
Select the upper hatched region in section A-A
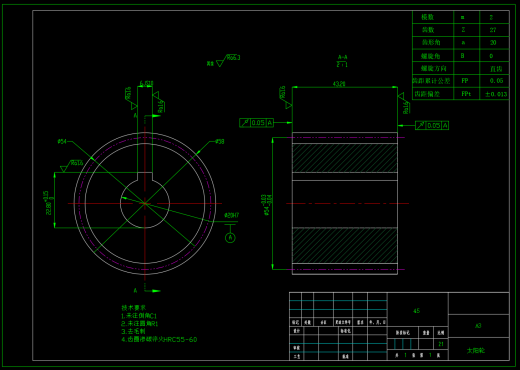[x=345, y=158]
